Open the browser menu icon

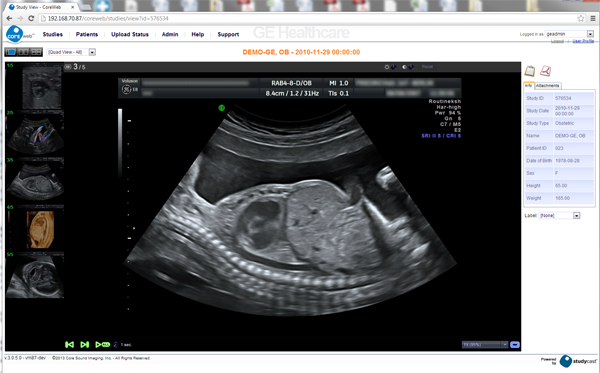593,18
